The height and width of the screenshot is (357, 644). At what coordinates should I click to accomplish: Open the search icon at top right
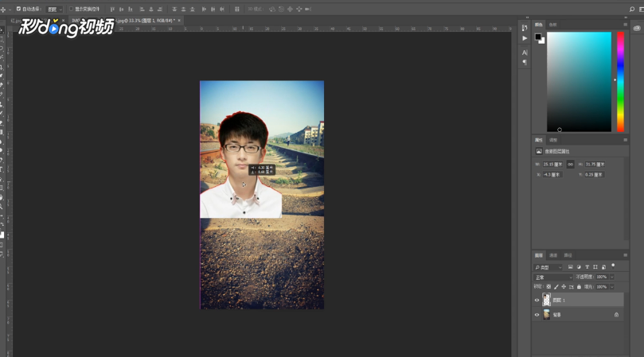pyautogui.click(x=632, y=9)
